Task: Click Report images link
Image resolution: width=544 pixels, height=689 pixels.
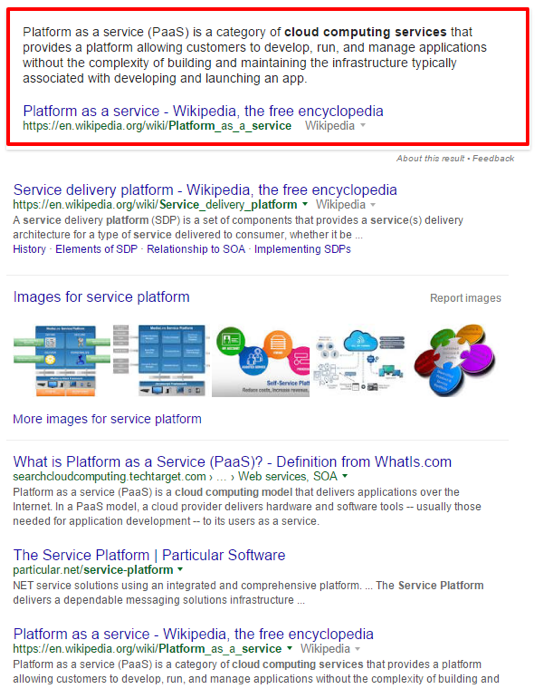Action: (x=465, y=298)
